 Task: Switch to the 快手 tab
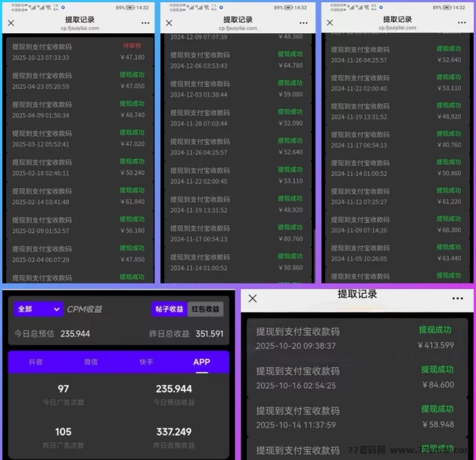(x=146, y=362)
